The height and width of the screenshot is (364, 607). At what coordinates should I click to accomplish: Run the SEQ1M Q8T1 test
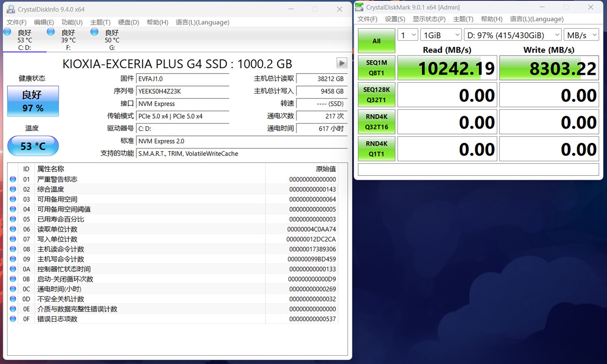(x=376, y=68)
